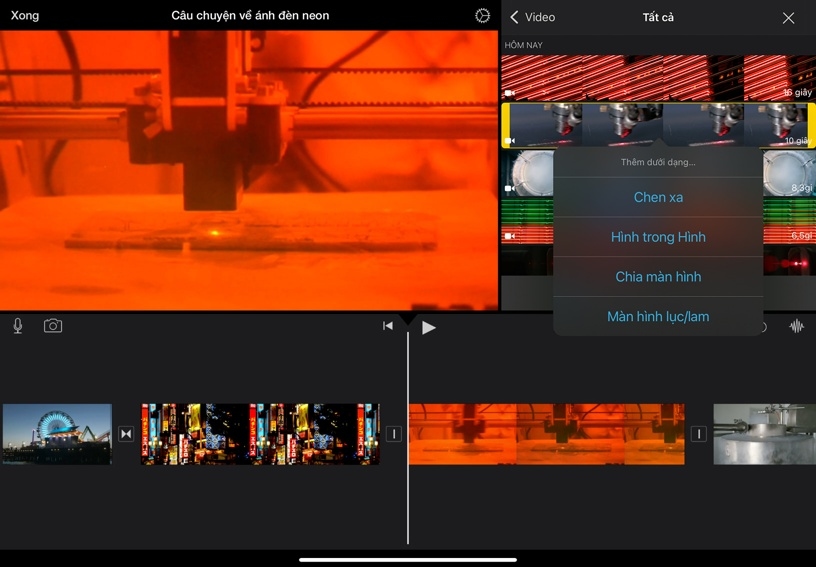Viewport: 816px width, 567px height.
Task: Open project settings gear icon
Action: coord(483,16)
